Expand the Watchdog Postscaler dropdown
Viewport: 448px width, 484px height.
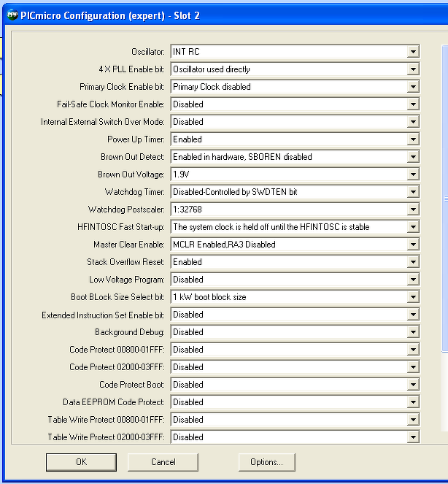(x=295, y=210)
